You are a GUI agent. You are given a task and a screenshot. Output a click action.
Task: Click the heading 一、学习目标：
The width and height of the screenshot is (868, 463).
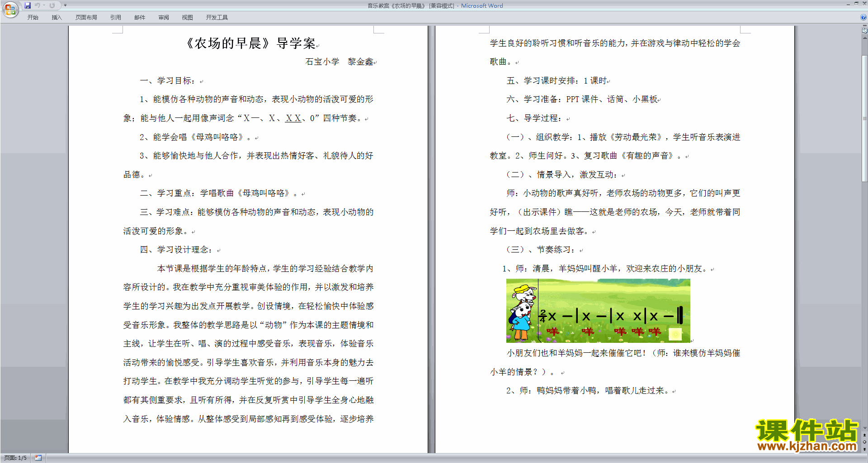167,81
